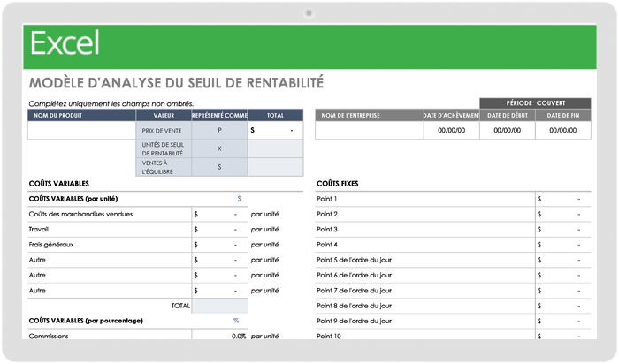Click the 'P' cell for prix de vente
The image size is (619, 364).
219,130
